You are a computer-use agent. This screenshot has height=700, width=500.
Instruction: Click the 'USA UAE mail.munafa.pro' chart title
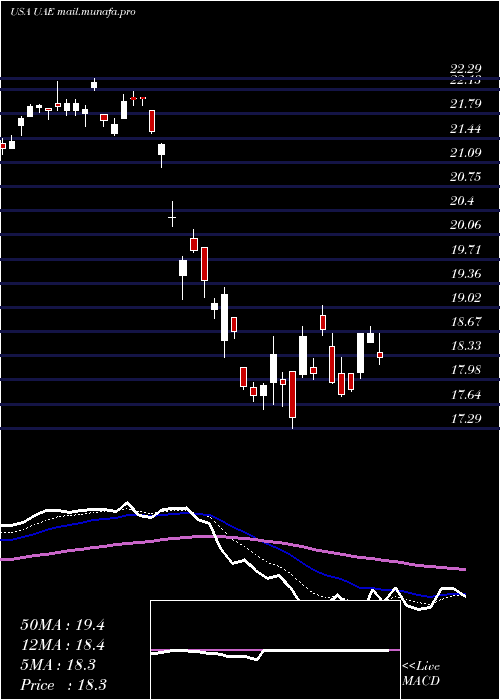point(73,12)
